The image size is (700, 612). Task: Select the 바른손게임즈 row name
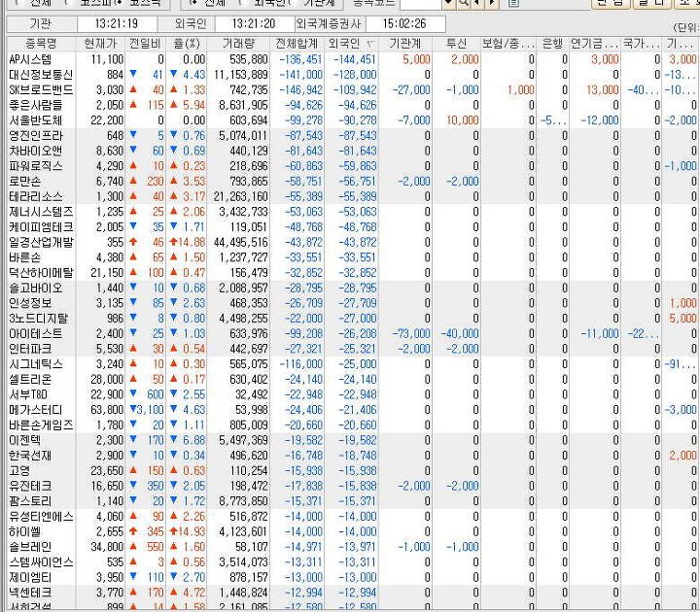41,425
